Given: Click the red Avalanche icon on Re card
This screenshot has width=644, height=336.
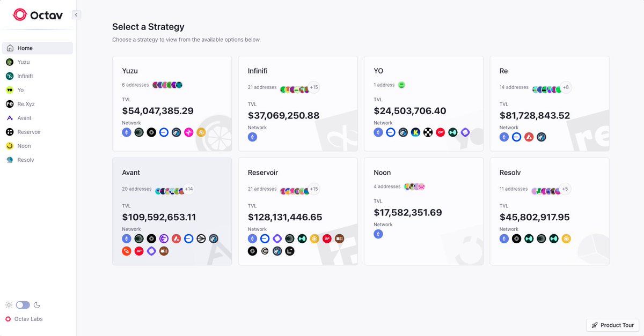Looking at the screenshot, I should (529, 137).
